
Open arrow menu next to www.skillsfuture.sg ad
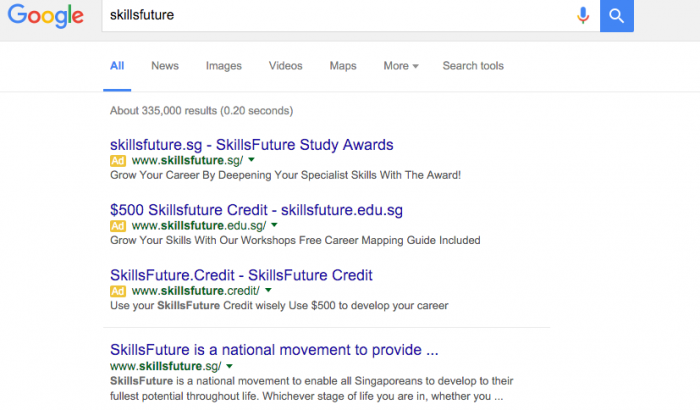coord(252,160)
